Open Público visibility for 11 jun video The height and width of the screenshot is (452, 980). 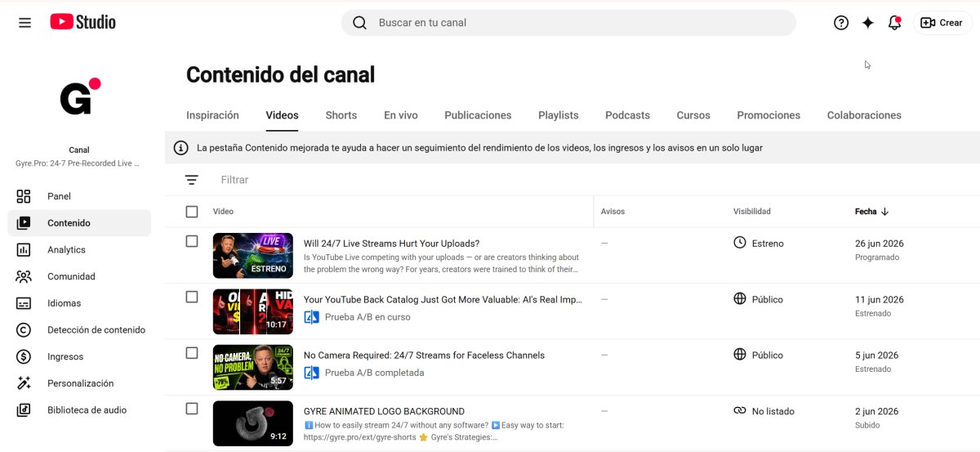[768, 299]
